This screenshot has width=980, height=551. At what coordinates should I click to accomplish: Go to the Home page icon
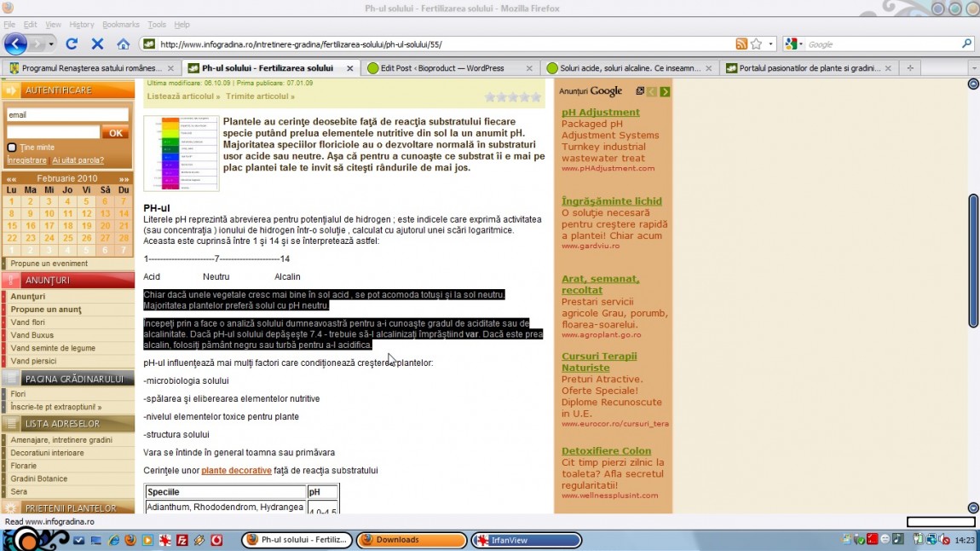point(123,44)
